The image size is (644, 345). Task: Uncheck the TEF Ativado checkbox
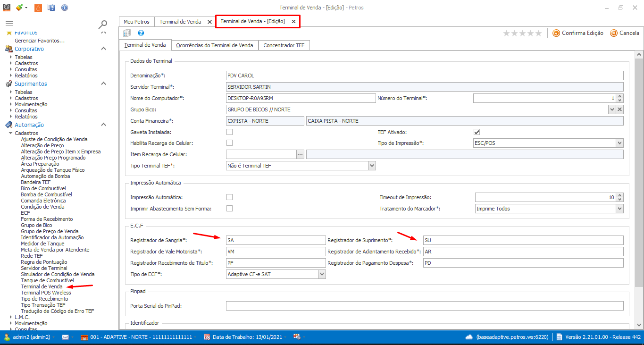point(477,132)
